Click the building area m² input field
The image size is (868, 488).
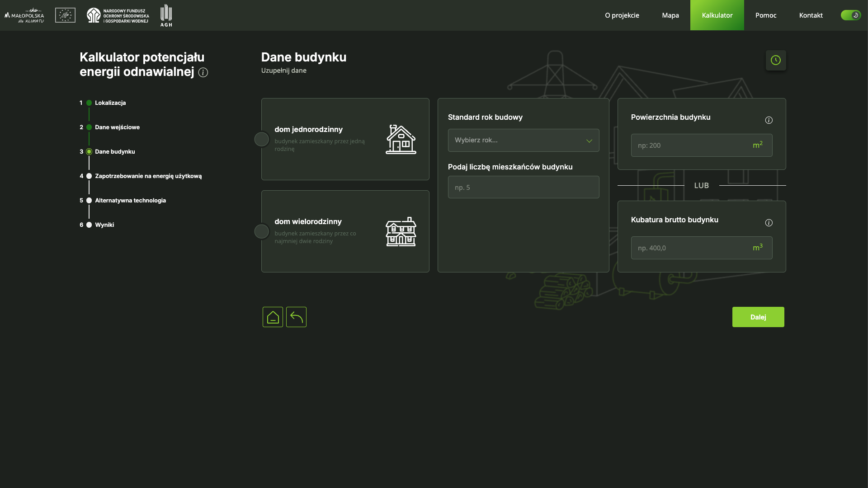[702, 145]
